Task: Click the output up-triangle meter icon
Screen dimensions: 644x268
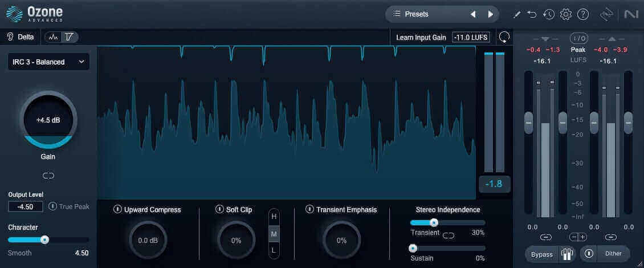Action: coord(611,39)
